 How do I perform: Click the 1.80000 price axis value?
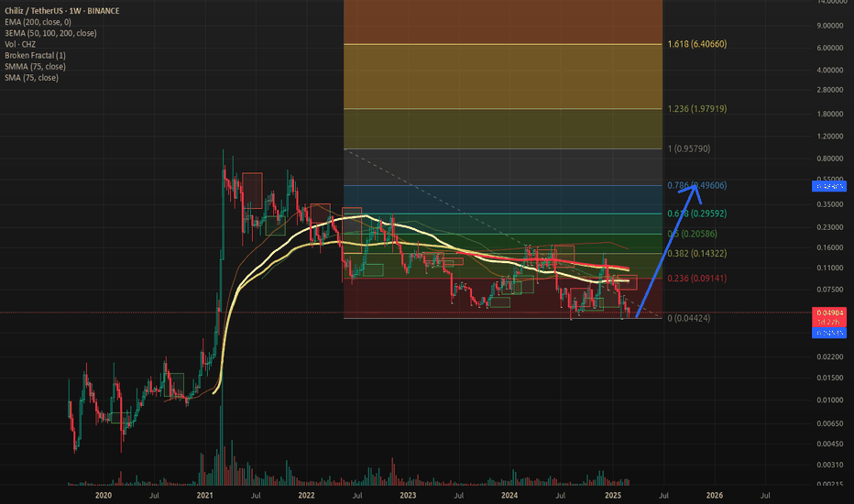pyautogui.click(x=830, y=115)
